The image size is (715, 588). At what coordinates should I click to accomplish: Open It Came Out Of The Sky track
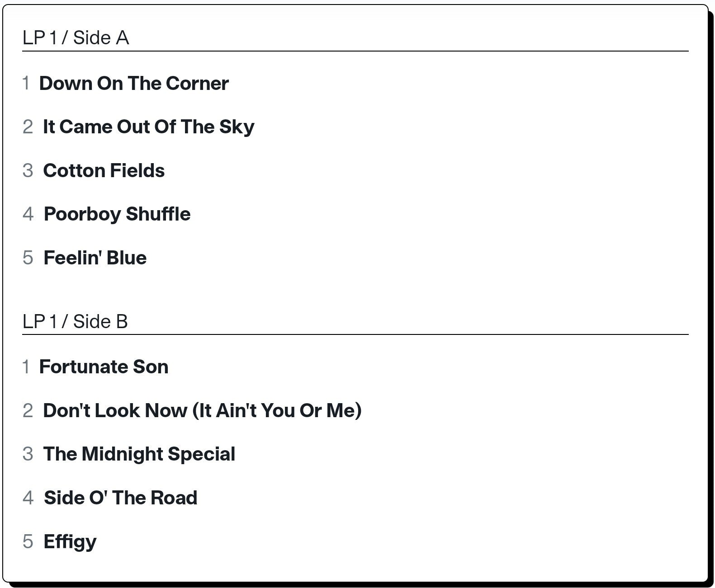148,127
